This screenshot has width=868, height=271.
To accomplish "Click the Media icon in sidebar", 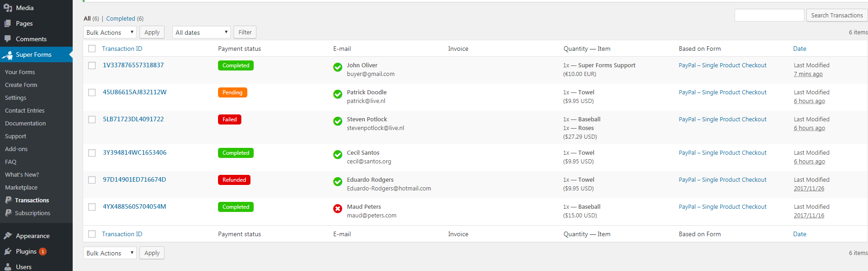I will coord(8,8).
